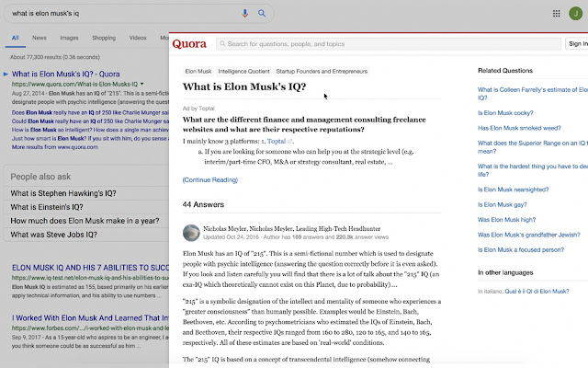Open the Google apps grid icon

(557, 14)
